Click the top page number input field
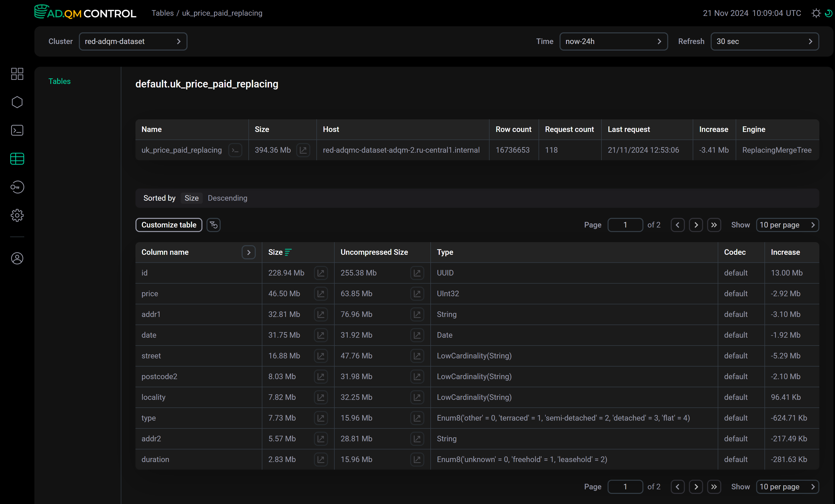The width and height of the screenshot is (835, 504). tap(625, 225)
